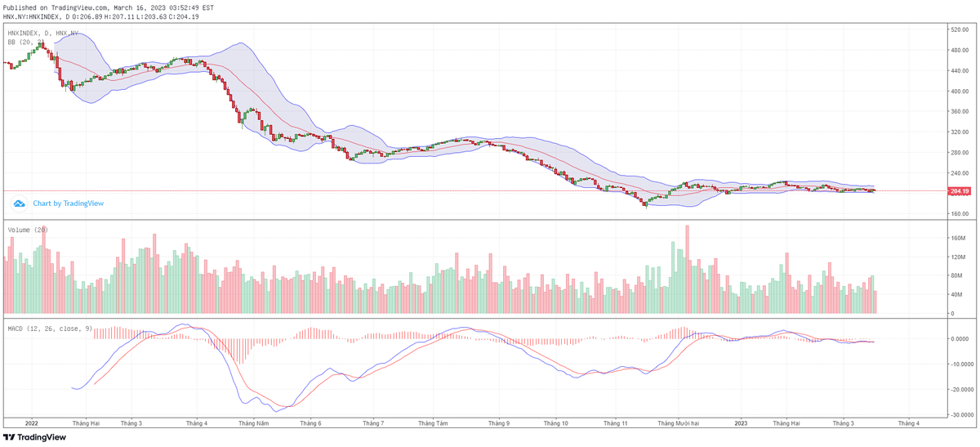Viewport: 980px width, 447px height.
Task: Click the 2022 year marker on time axis
Action: pos(32,423)
